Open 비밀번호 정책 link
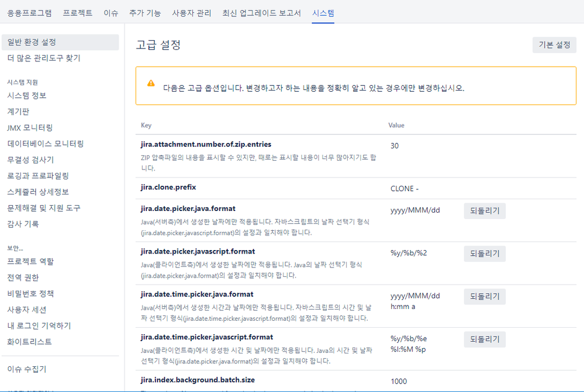The image size is (584, 392). click(x=30, y=293)
